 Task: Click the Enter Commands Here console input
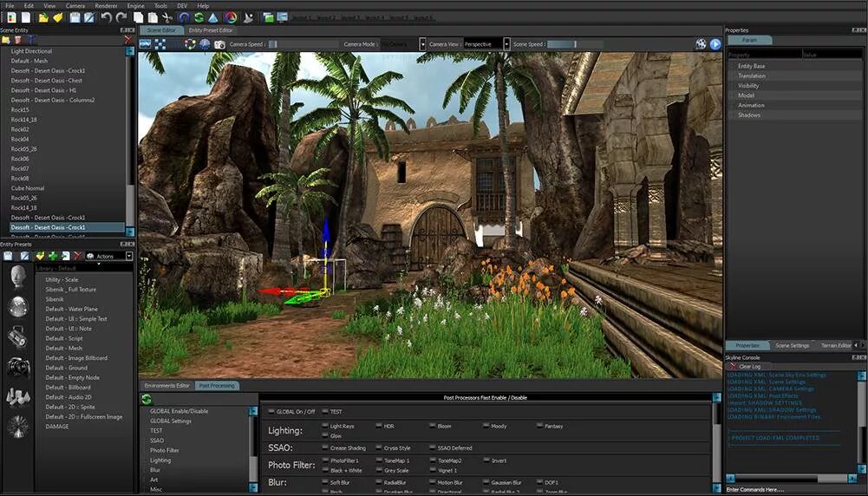(x=795, y=489)
